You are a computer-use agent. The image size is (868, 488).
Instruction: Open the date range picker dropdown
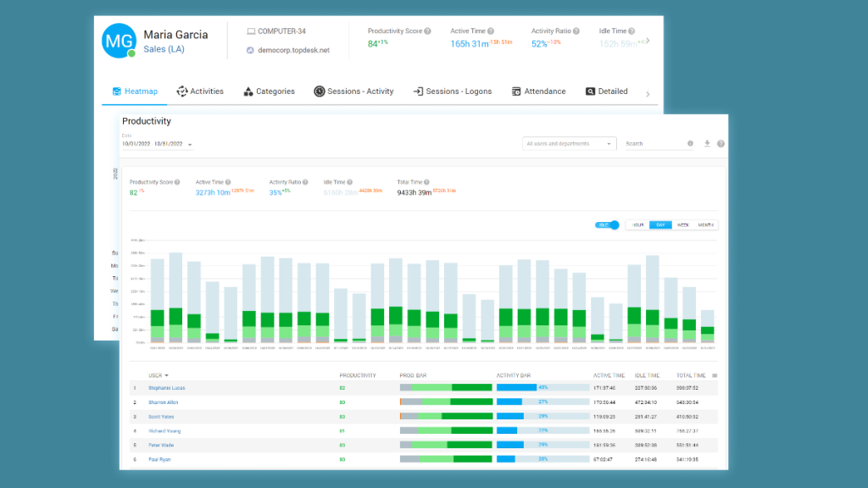click(x=190, y=144)
